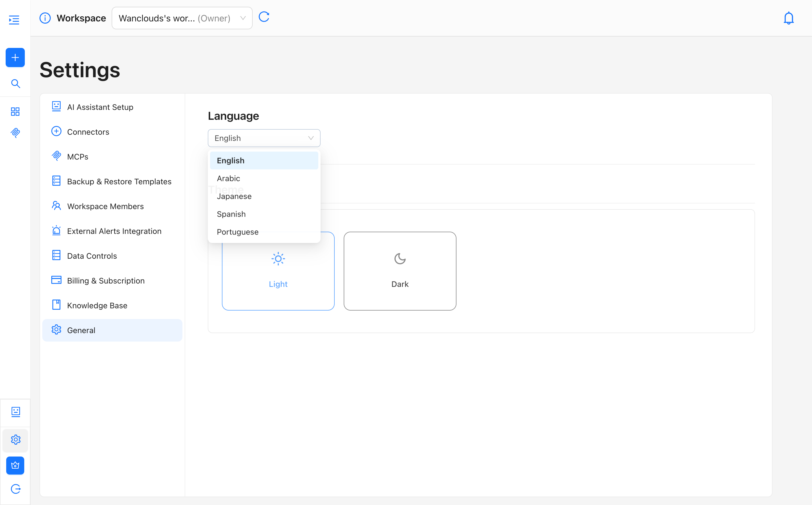Open Workspace Members settings
This screenshot has height=505, width=812.
click(105, 206)
